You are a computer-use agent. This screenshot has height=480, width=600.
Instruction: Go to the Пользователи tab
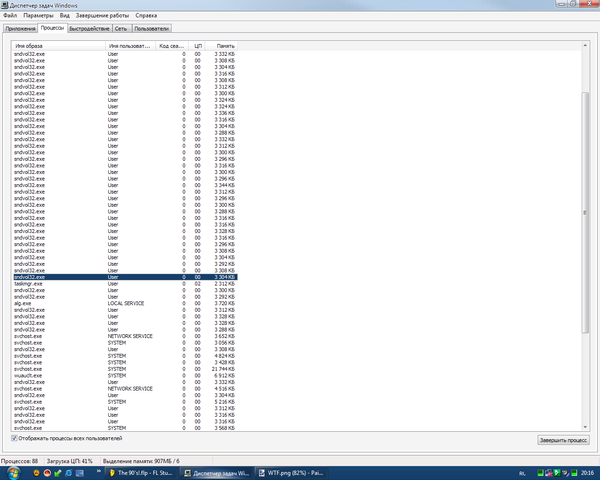(152, 29)
